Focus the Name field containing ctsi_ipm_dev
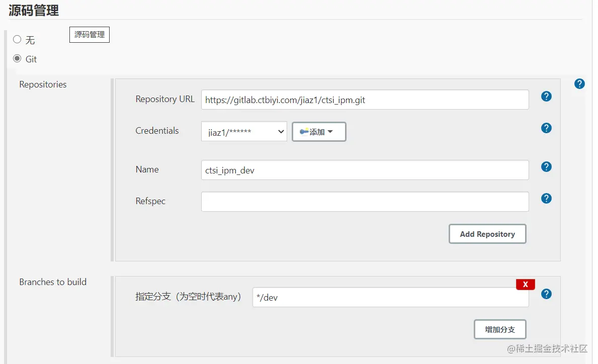This screenshot has height=364, width=598. click(365, 170)
